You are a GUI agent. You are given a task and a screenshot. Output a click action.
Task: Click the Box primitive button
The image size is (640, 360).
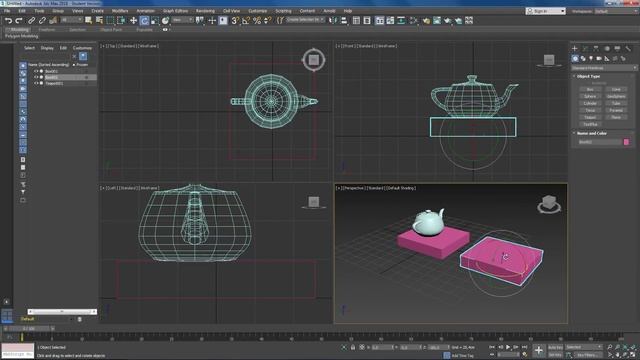coord(590,89)
